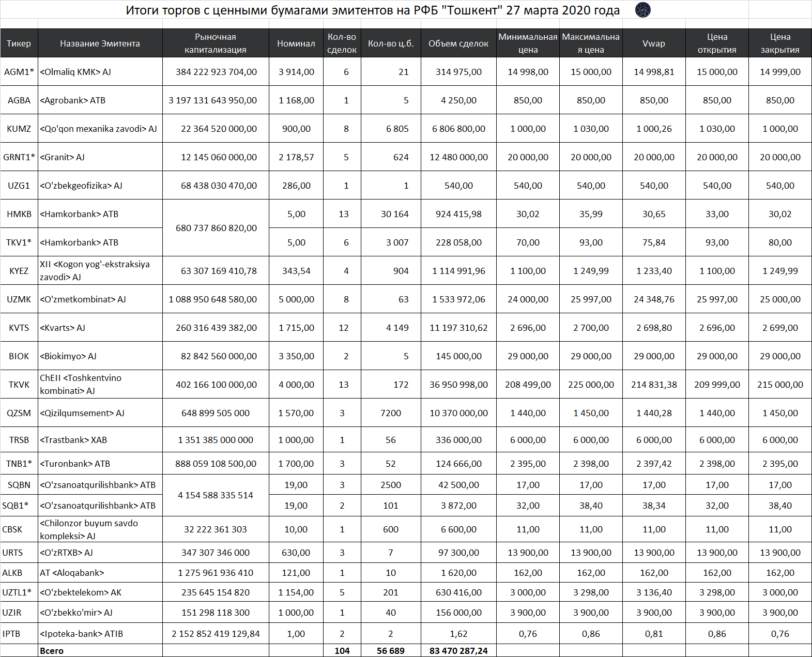Click the 'Номинал' column header
The height and width of the screenshot is (657, 812).
click(x=296, y=43)
